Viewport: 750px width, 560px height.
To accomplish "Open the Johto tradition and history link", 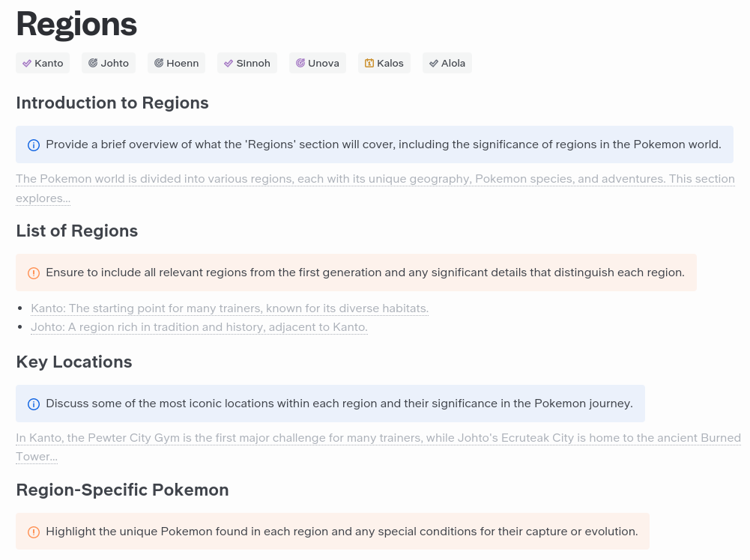I will [x=199, y=327].
